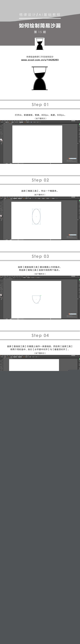Click the blank white artboard in the Step 01 screenshot
Image resolution: width=80 pixels, height=644 pixels.
pos(37,144)
